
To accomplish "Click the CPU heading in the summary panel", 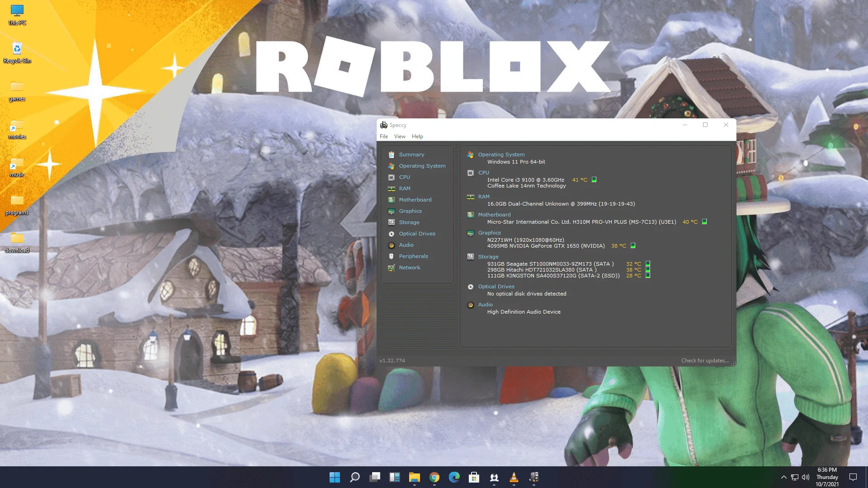I will [x=484, y=173].
